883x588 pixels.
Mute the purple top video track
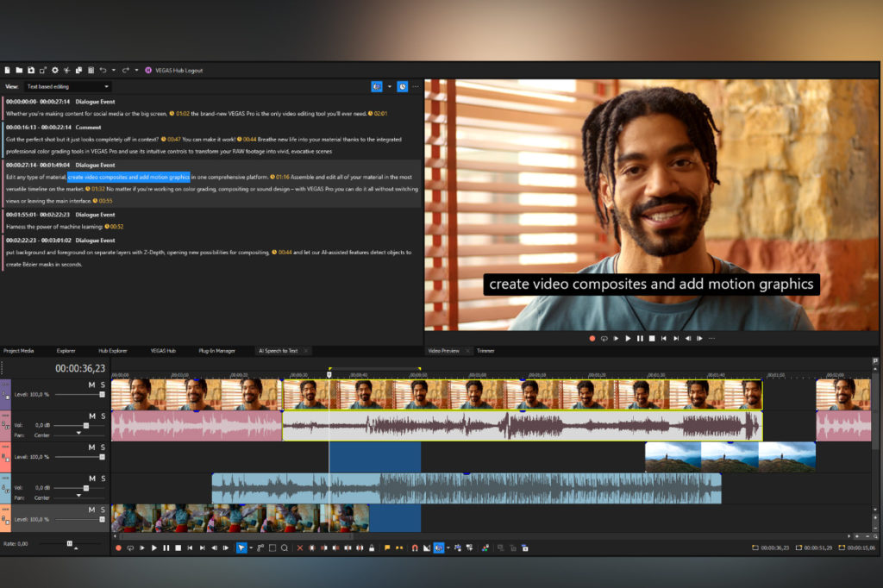coord(91,385)
